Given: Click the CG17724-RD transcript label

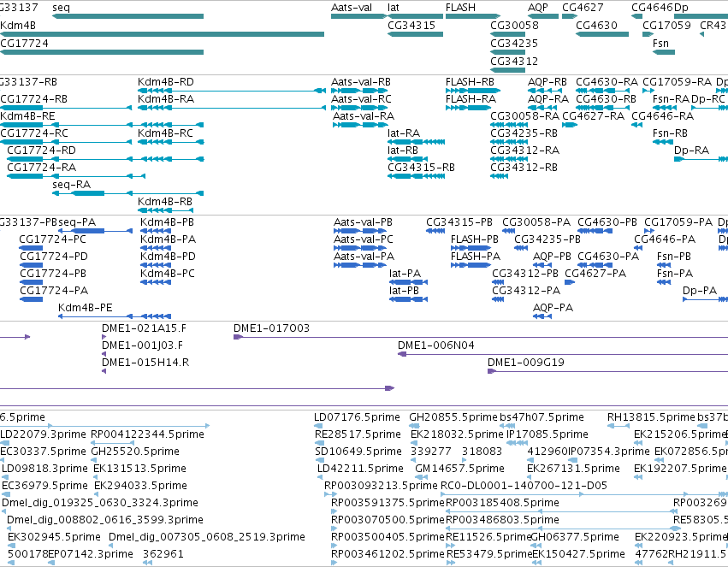Looking at the screenshot, I should click(x=41, y=151).
